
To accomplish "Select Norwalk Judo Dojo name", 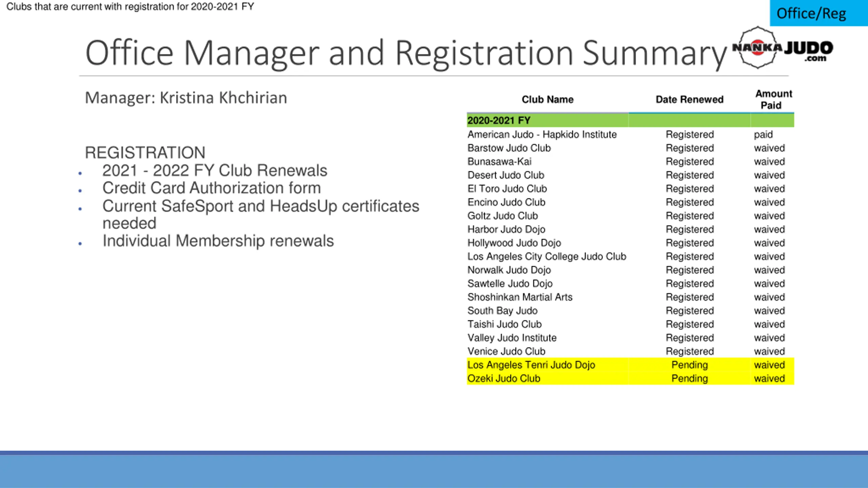I will click(x=509, y=270).
